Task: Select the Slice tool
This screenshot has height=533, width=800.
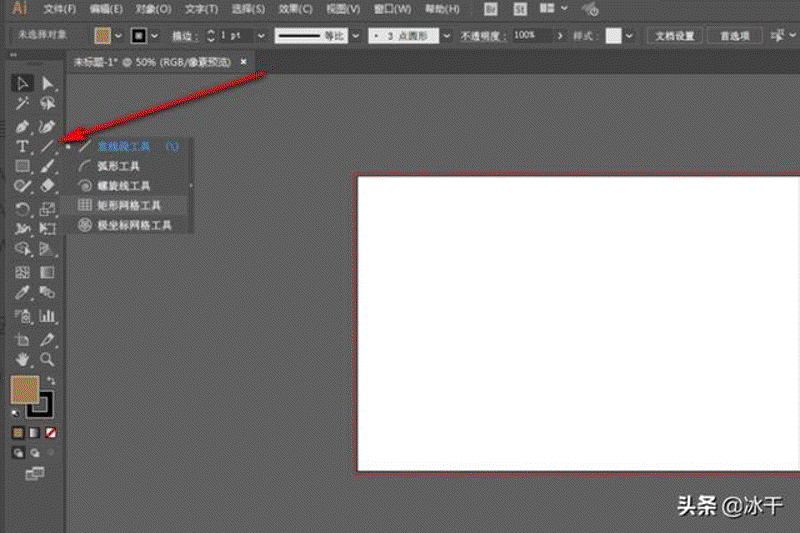Action: click(x=47, y=339)
